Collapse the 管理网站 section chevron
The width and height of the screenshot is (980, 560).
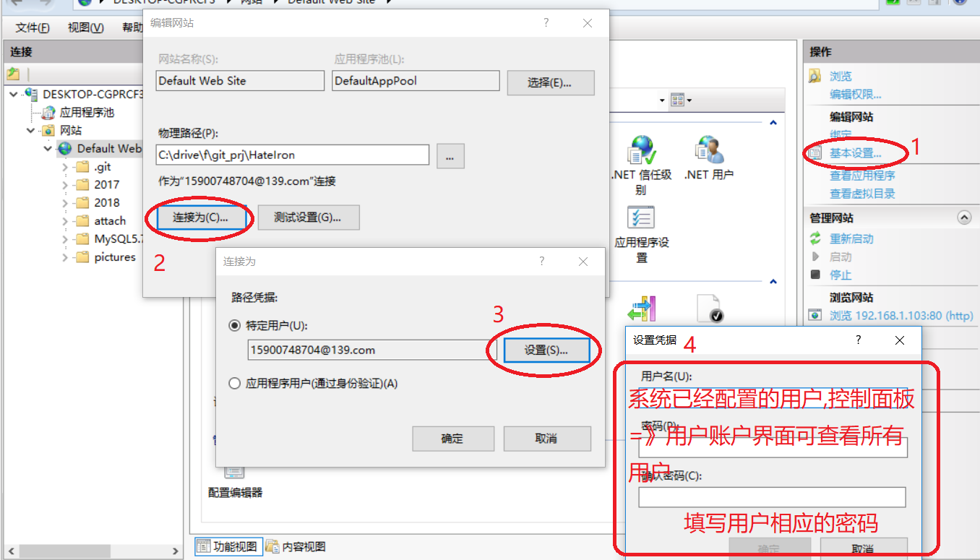pos(963,217)
